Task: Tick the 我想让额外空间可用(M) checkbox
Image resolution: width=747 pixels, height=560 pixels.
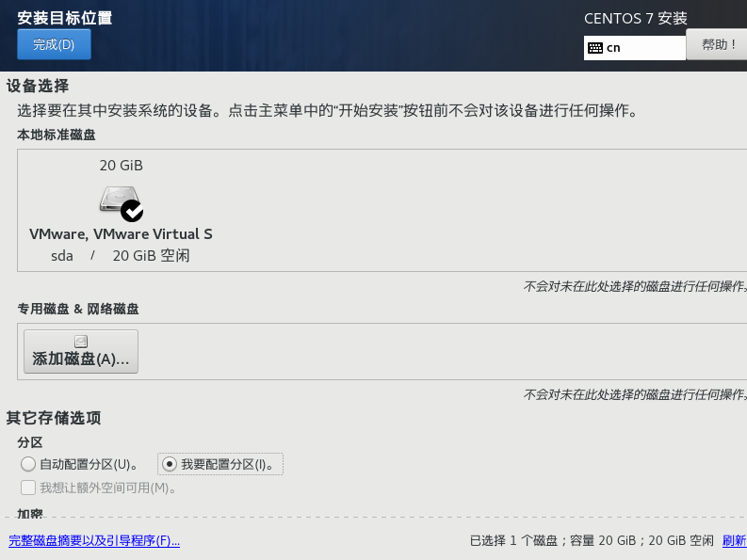Action: pyautogui.click(x=28, y=488)
